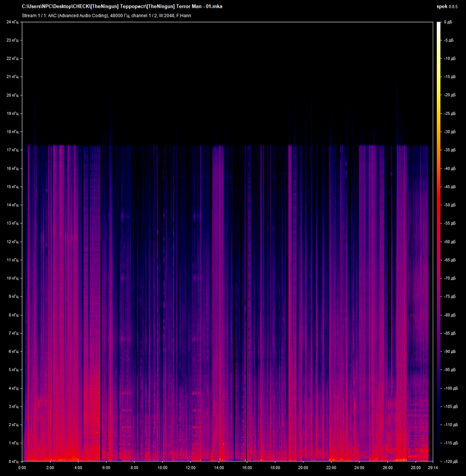Click the 29:14 end time label
This screenshot has width=466, height=476.
(x=433, y=468)
